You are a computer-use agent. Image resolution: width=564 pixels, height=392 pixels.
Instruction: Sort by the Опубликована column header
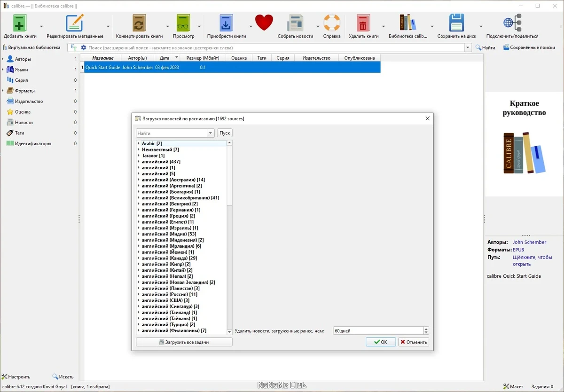[x=359, y=58]
